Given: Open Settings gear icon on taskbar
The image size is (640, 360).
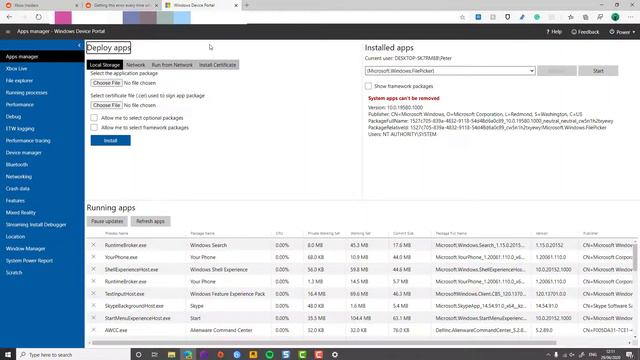Looking at the screenshot, I should point(335,354).
